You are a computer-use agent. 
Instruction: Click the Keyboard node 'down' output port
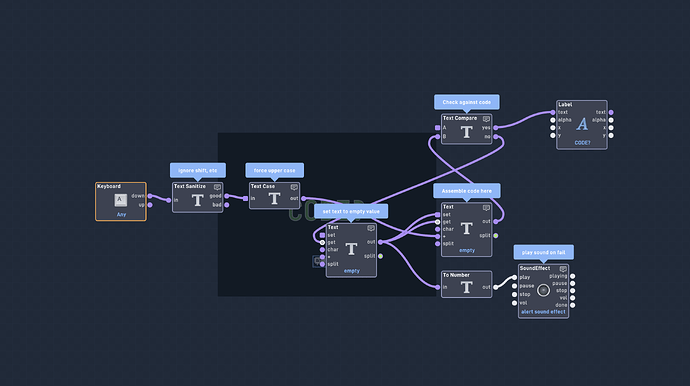[150, 196]
